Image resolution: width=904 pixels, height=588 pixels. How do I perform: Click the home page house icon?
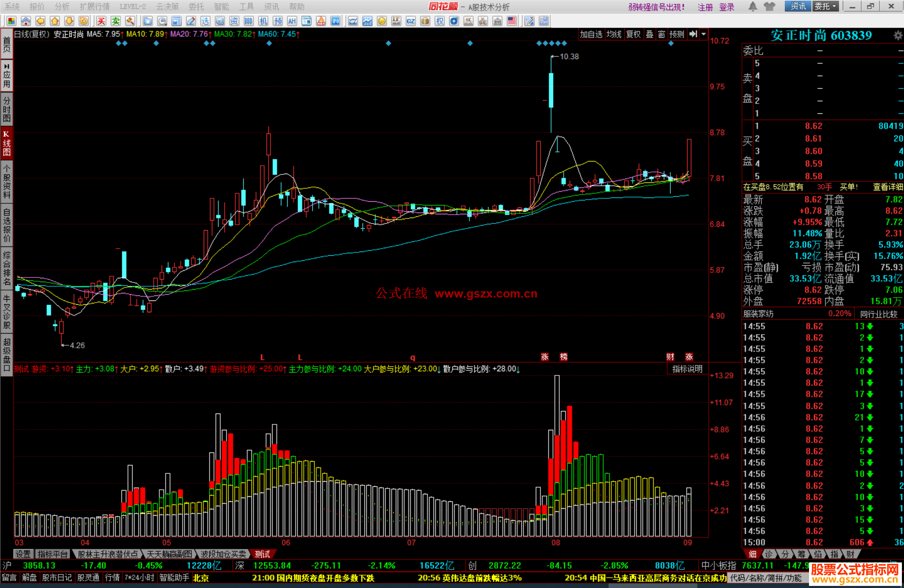(26, 21)
